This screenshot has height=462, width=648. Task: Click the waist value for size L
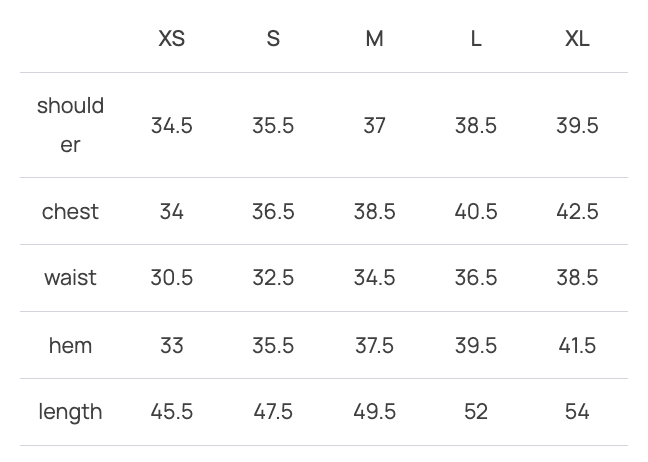point(476,277)
